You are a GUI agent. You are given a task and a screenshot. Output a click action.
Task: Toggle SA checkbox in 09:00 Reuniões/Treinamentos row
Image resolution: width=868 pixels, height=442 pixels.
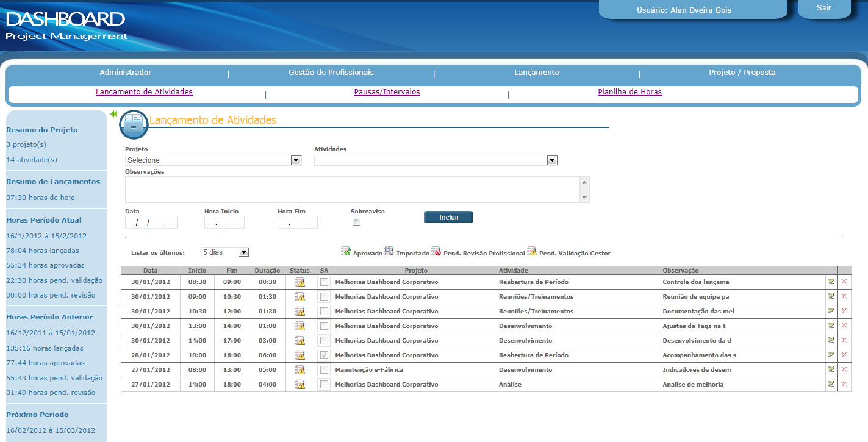(324, 296)
